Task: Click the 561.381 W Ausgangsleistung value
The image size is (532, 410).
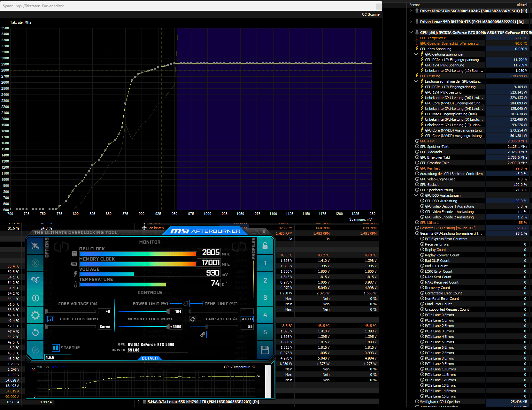Action: [x=519, y=136]
